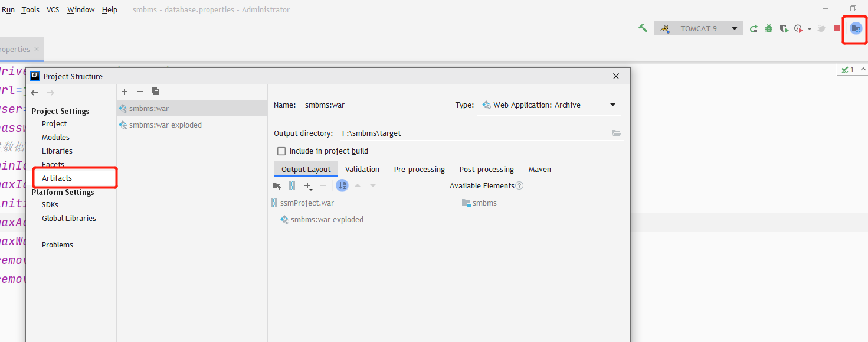
Task: Copy artifact using the duplicate icon
Action: coord(155,91)
